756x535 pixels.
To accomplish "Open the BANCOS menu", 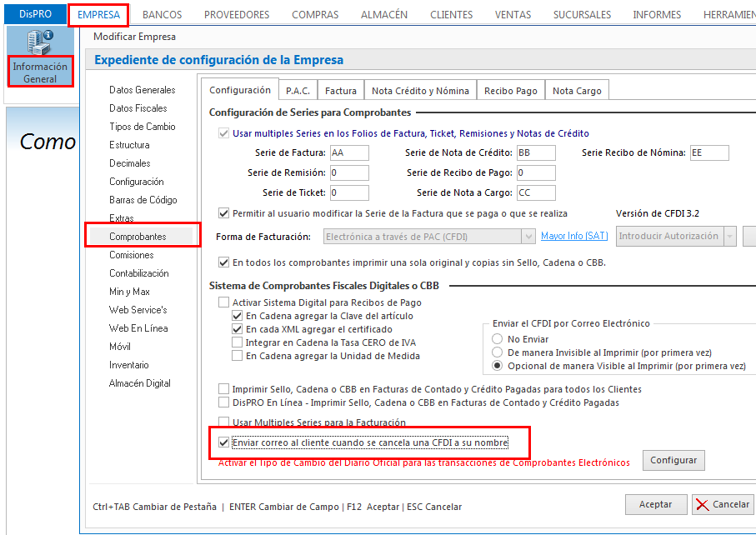I will 162,14.
